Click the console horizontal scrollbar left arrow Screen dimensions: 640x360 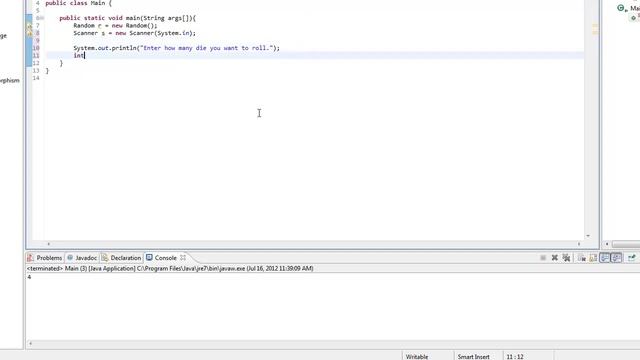(x=30, y=344)
